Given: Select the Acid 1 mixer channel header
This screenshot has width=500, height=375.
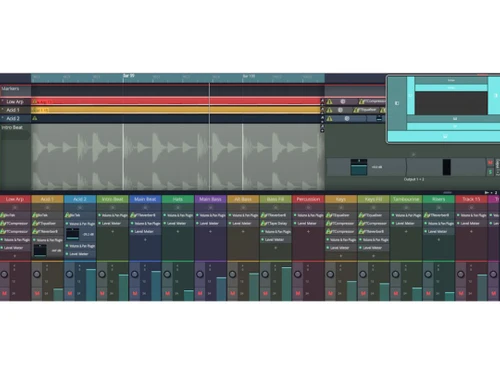Looking at the screenshot, I should pyautogui.click(x=47, y=199).
